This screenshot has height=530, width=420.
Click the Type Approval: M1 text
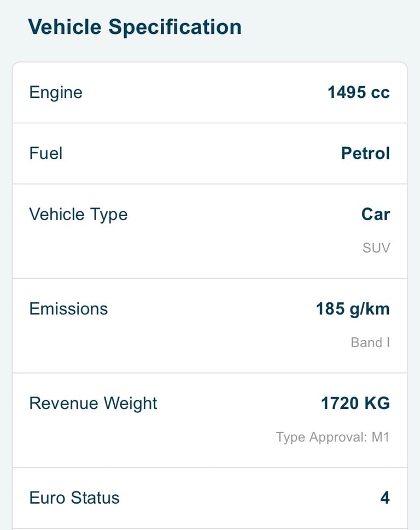333,437
